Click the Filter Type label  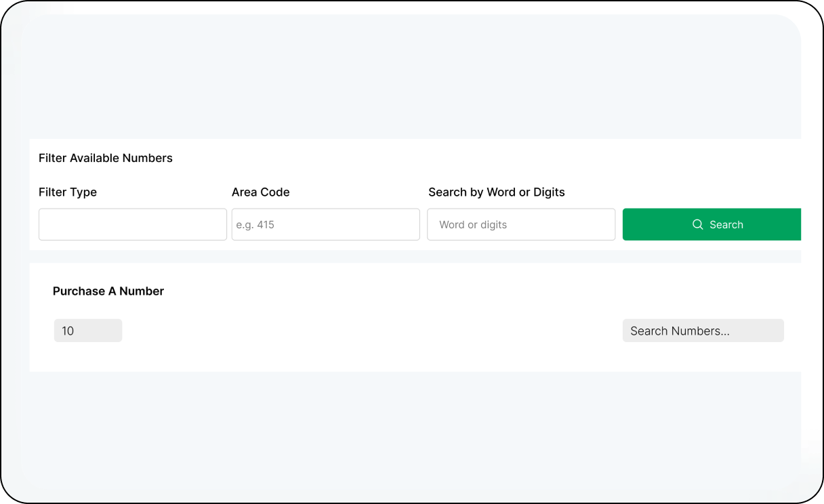(x=68, y=192)
